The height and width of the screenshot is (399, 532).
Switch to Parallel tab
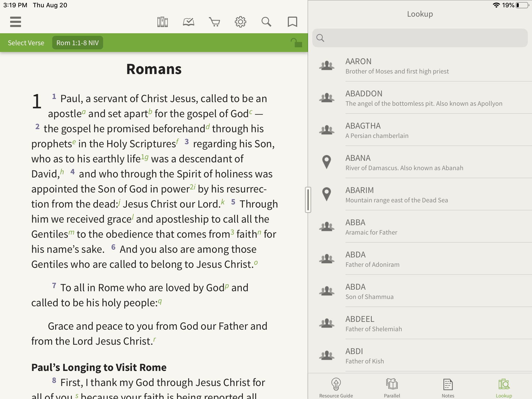pyautogui.click(x=392, y=388)
